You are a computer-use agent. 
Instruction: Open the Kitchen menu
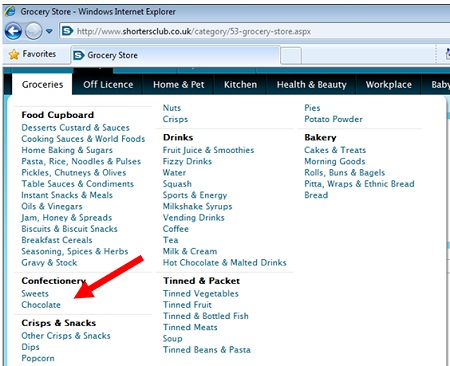[240, 85]
